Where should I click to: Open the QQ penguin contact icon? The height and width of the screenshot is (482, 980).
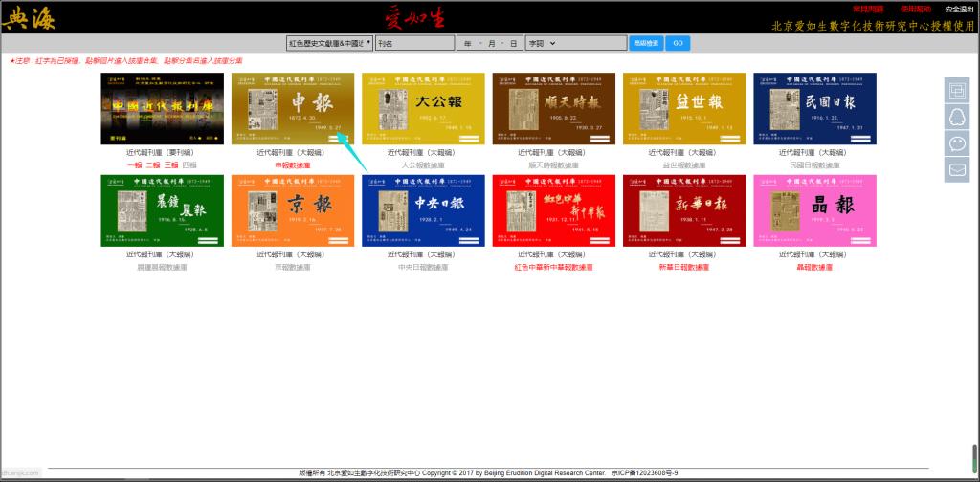point(957,117)
